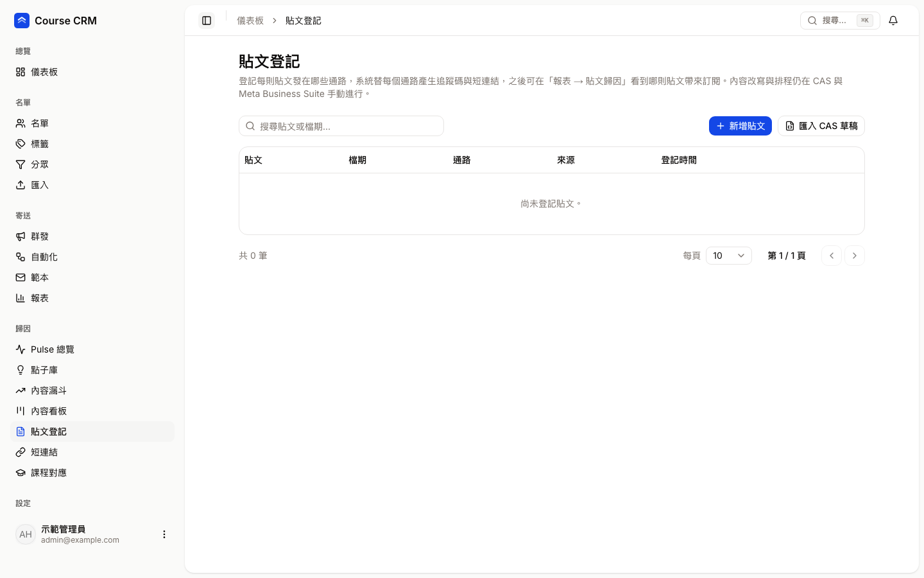The height and width of the screenshot is (578, 924).
Task: Click the 匯入 CAS 草稿 button
Action: click(x=821, y=126)
